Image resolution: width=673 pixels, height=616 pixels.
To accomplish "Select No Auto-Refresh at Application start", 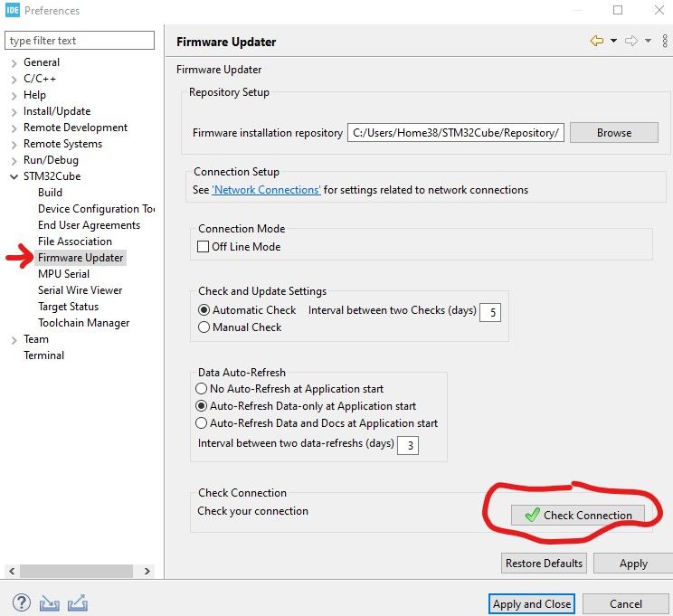I will [x=201, y=388].
